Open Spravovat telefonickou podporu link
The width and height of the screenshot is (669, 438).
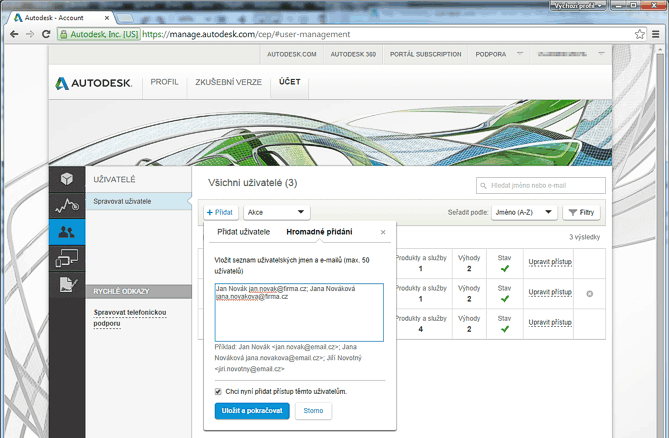tap(130, 318)
